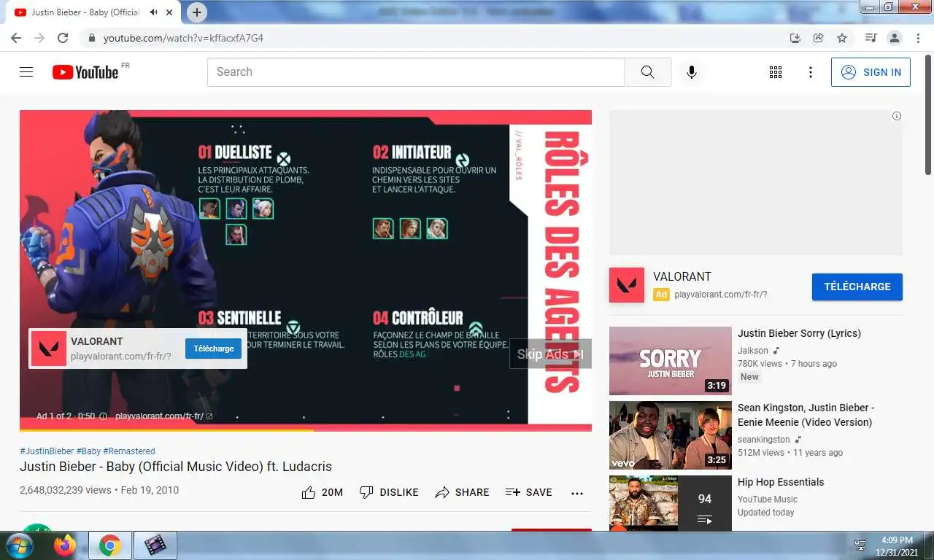Open the seankingston channel

coord(763,440)
